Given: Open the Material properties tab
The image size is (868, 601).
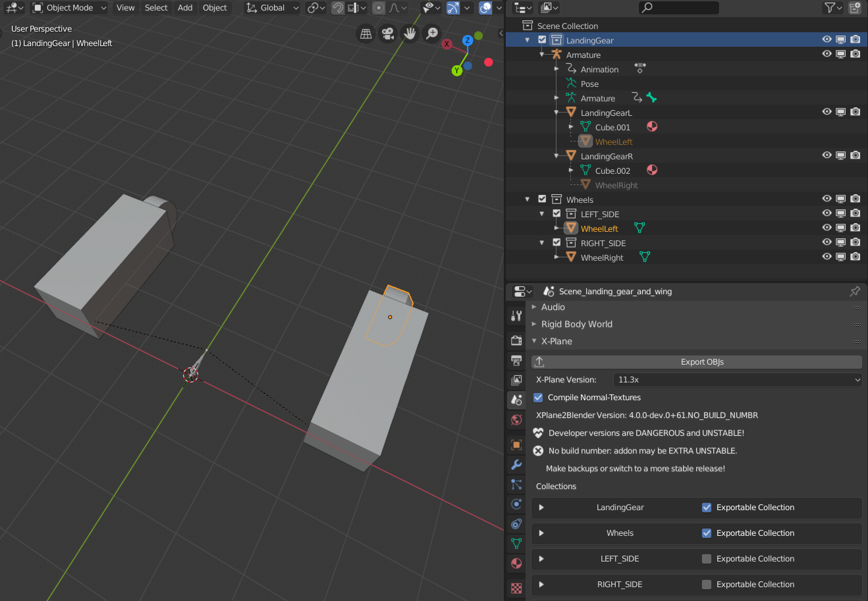Looking at the screenshot, I should [x=516, y=563].
